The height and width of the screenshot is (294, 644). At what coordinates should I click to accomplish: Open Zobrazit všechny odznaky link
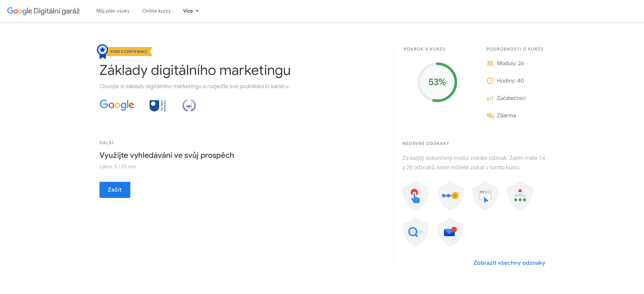(509, 263)
